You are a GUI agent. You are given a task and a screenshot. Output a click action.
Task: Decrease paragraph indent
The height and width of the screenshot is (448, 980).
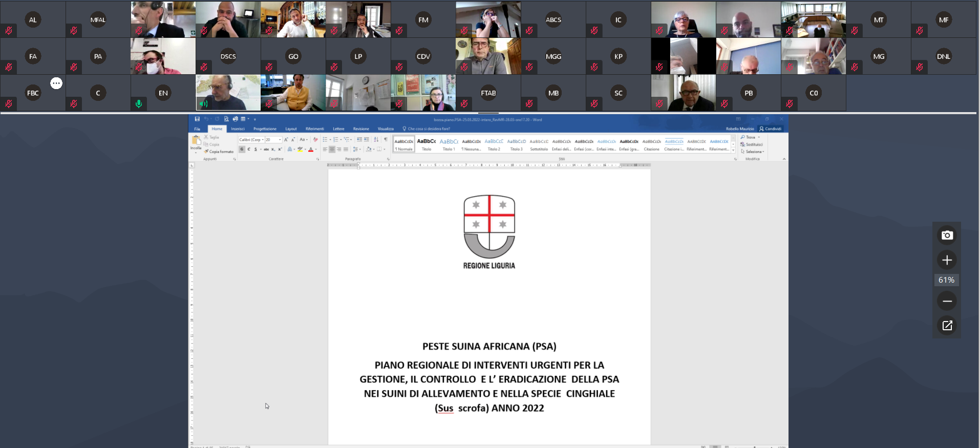pyautogui.click(x=359, y=139)
